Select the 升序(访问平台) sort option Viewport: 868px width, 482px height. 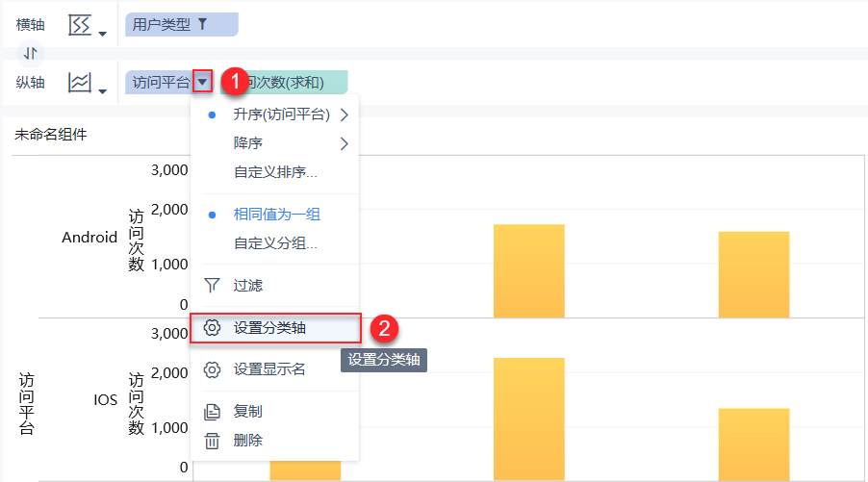coord(281,115)
